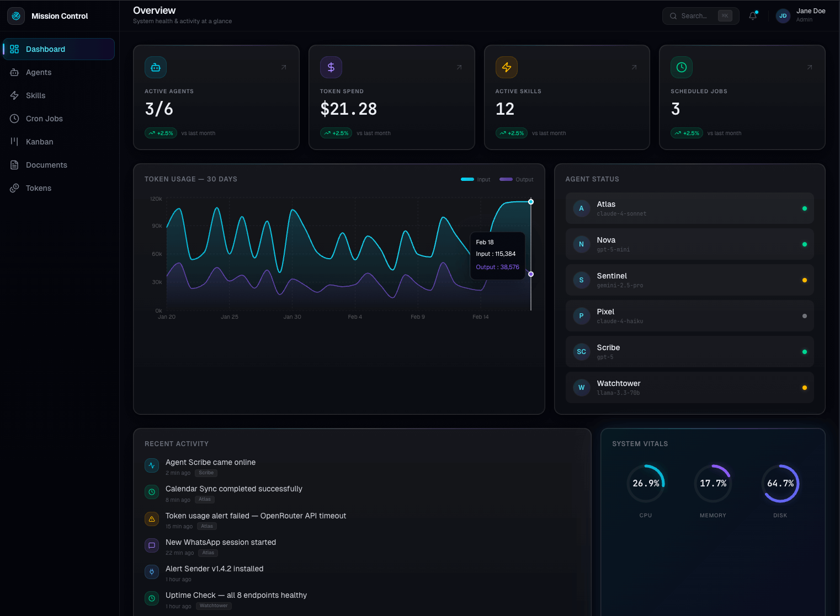Select the Skills sidebar icon
This screenshot has width=840, height=616.
click(x=15, y=95)
